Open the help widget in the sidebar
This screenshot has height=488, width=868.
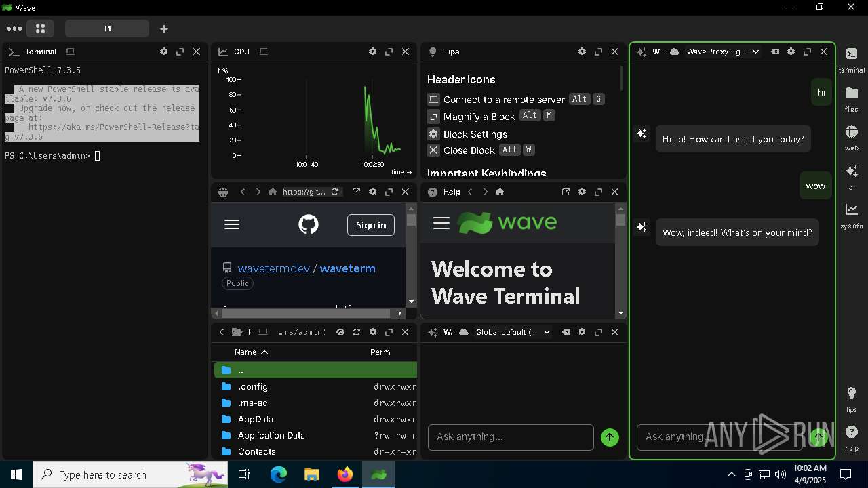pos(851,438)
